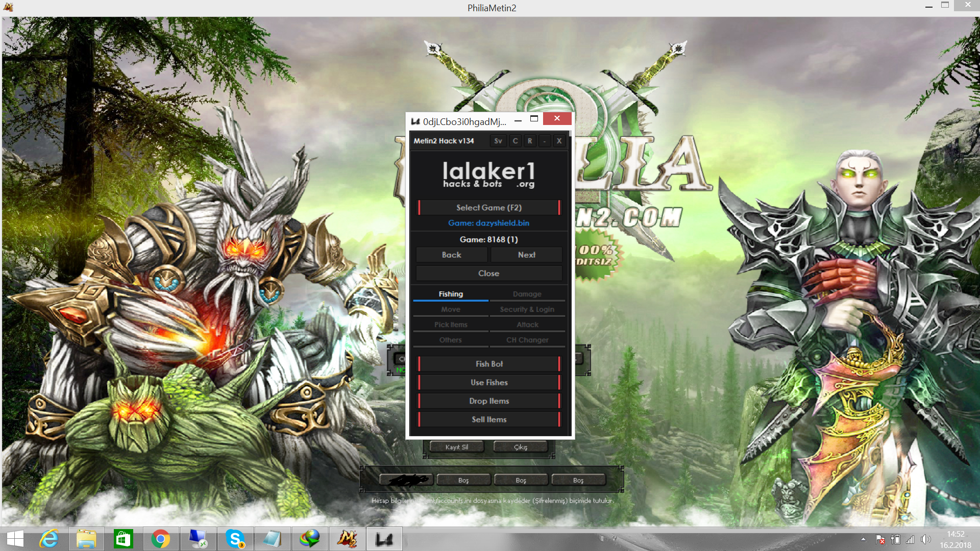Viewport: 980px width, 551px height.
Task: Click the Next button
Action: point(527,255)
